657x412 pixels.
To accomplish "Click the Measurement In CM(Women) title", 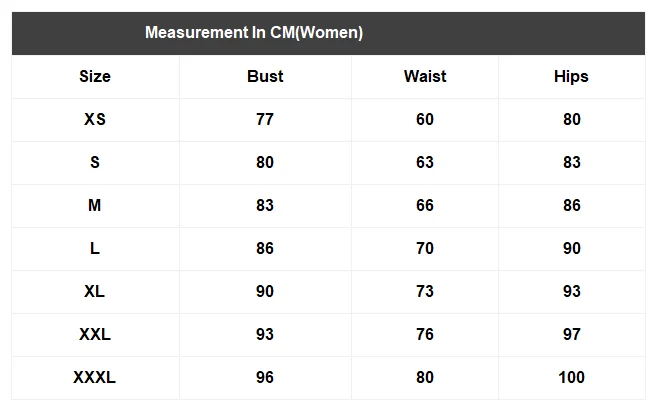I will 254,33.
